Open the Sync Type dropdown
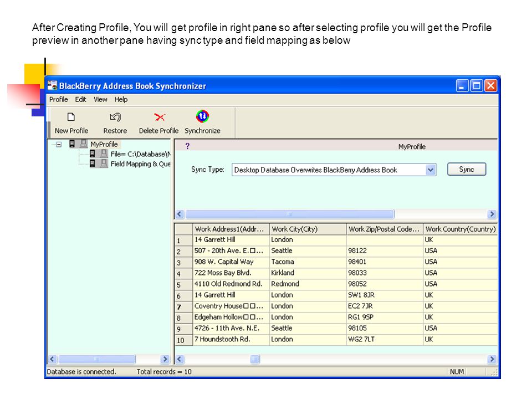Screen dimensions: 532x399 click(430, 170)
